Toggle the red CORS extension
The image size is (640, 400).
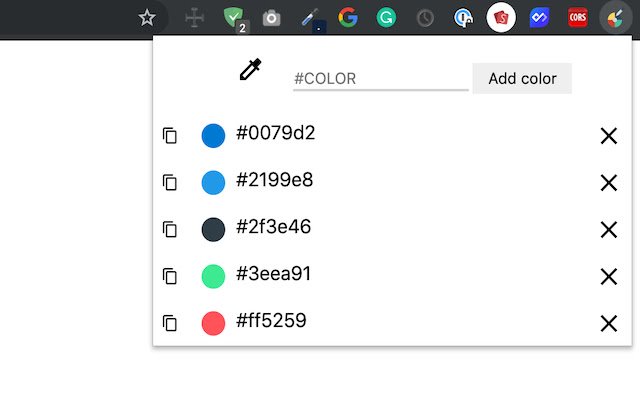click(x=578, y=18)
